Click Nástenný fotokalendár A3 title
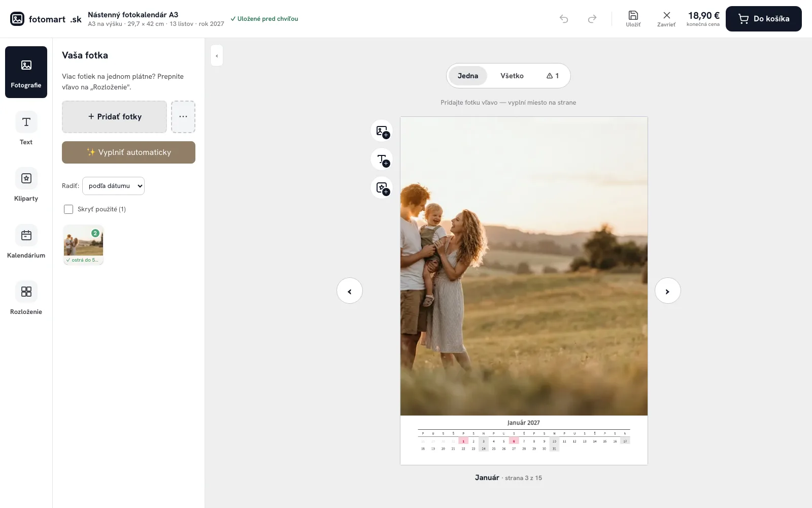The width and height of the screenshot is (812, 508). [133, 15]
